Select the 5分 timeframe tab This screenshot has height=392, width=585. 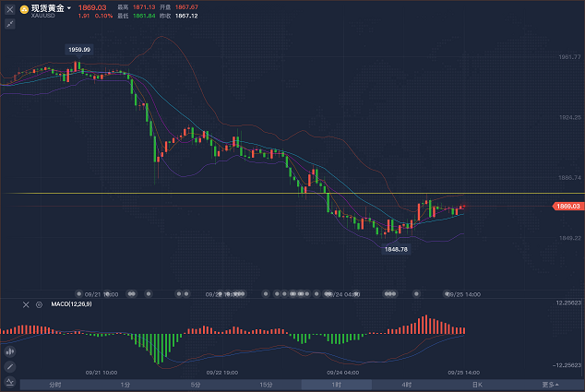196,385
